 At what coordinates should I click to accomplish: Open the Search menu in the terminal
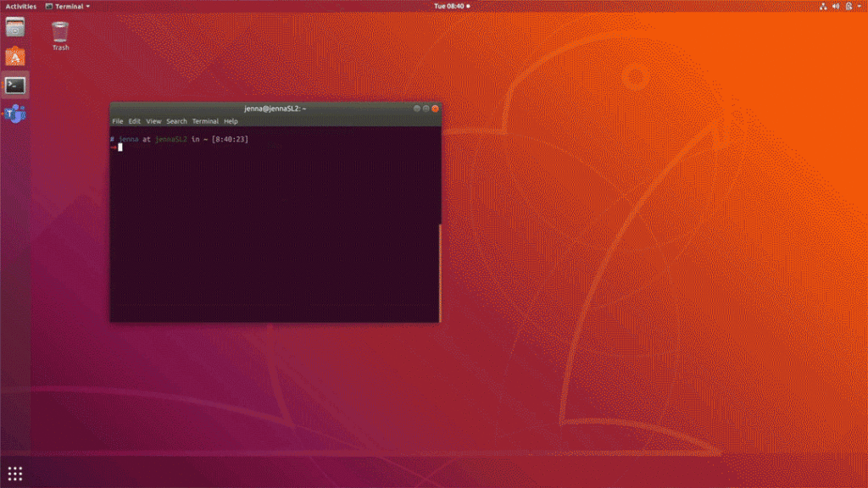(175, 121)
